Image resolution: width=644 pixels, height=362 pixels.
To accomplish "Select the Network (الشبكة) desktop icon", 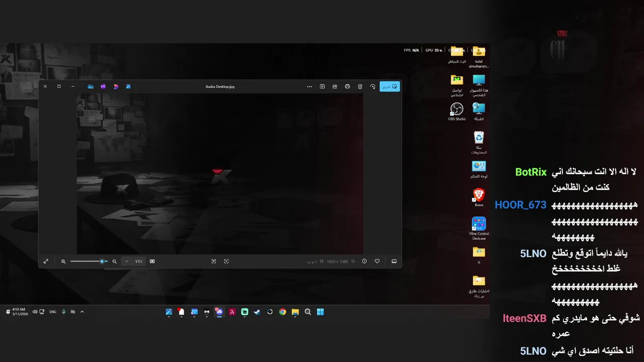I will click(x=479, y=112).
